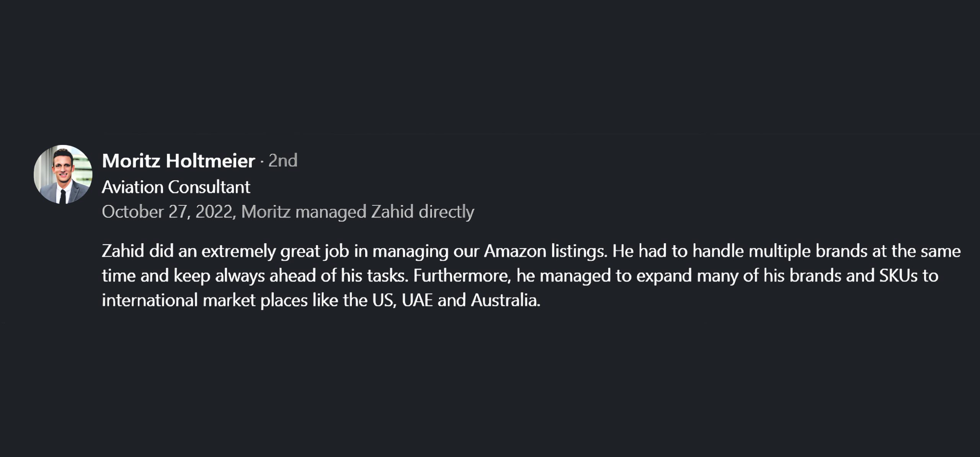Click 'UAE' in the recommendation text

tap(417, 300)
